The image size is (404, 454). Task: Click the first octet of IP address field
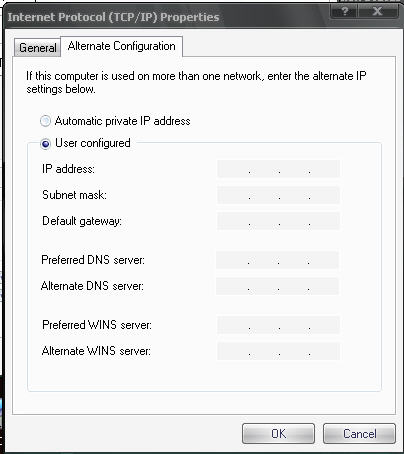pyautogui.click(x=233, y=169)
